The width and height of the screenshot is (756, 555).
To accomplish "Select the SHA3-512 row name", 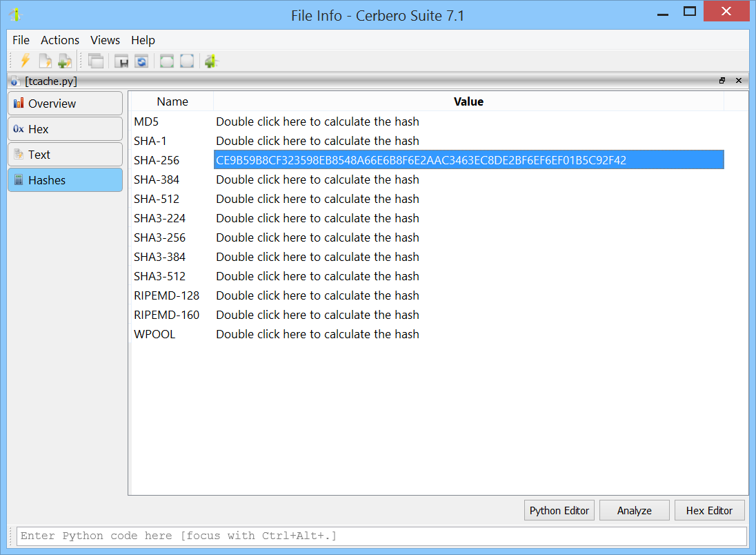I will [159, 276].
